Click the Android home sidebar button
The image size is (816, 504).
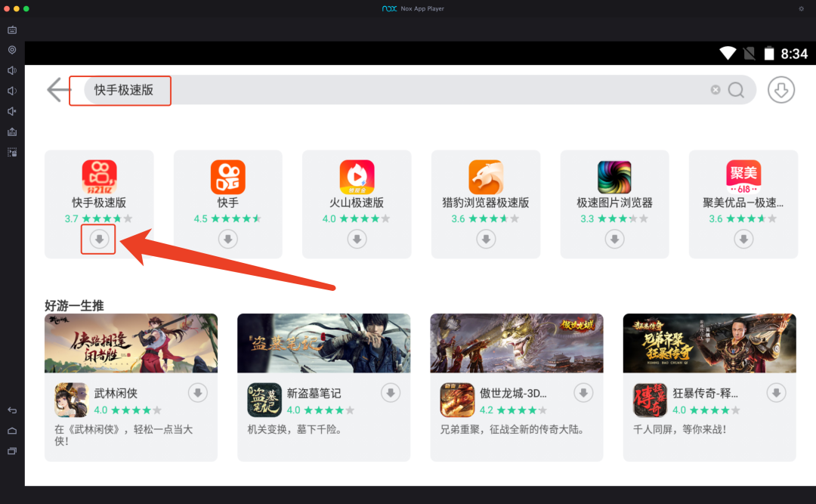(x=12, y=431)
